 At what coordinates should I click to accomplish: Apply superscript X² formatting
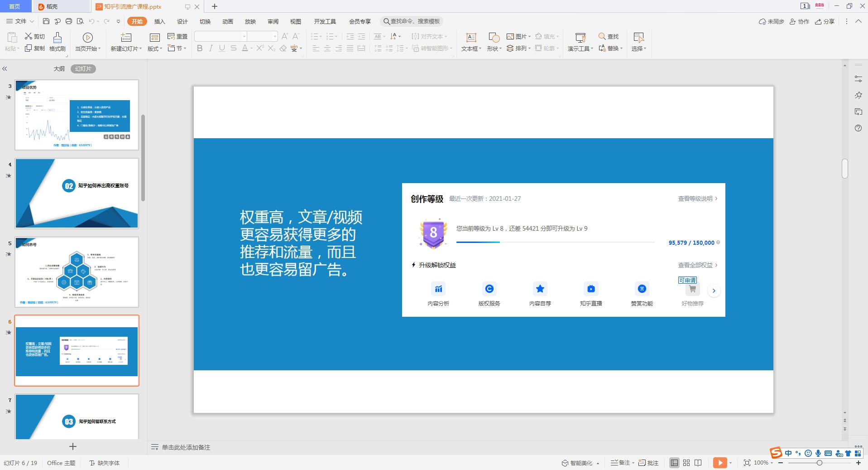coord(260,48)
